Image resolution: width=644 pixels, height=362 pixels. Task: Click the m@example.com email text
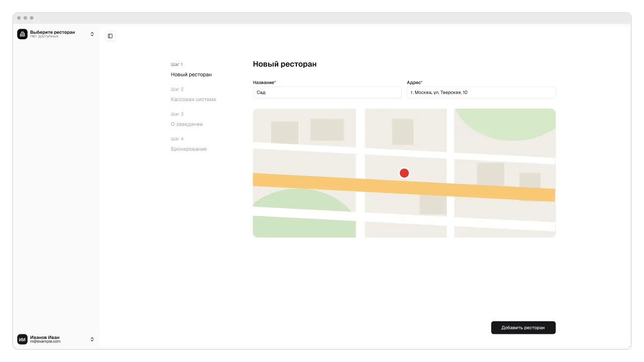(x=45, y=342)
